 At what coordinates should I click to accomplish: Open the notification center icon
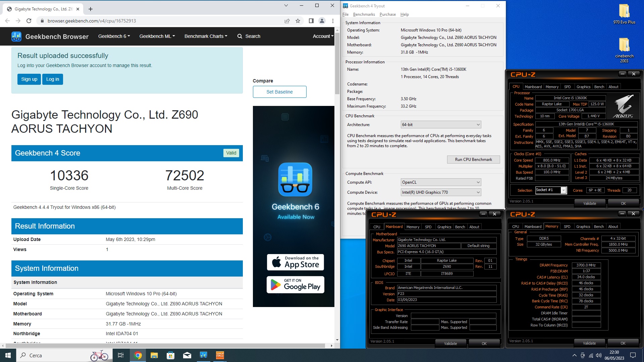633,355
